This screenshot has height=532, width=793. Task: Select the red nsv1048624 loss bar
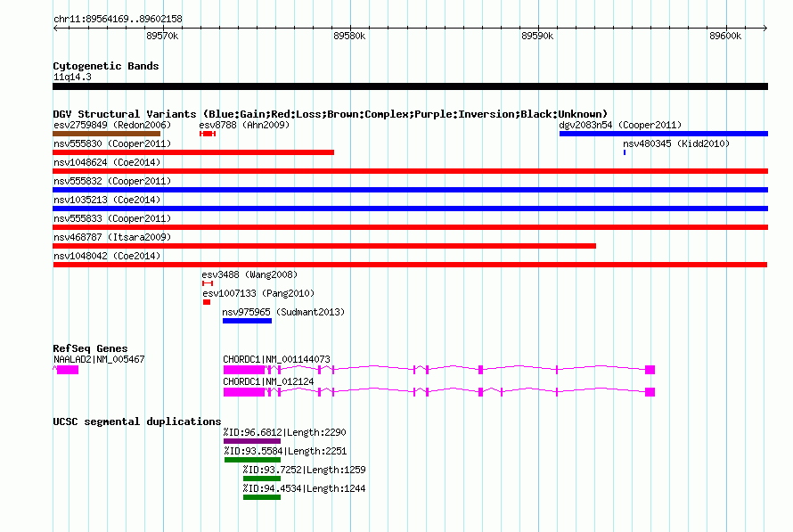(410, 171)
